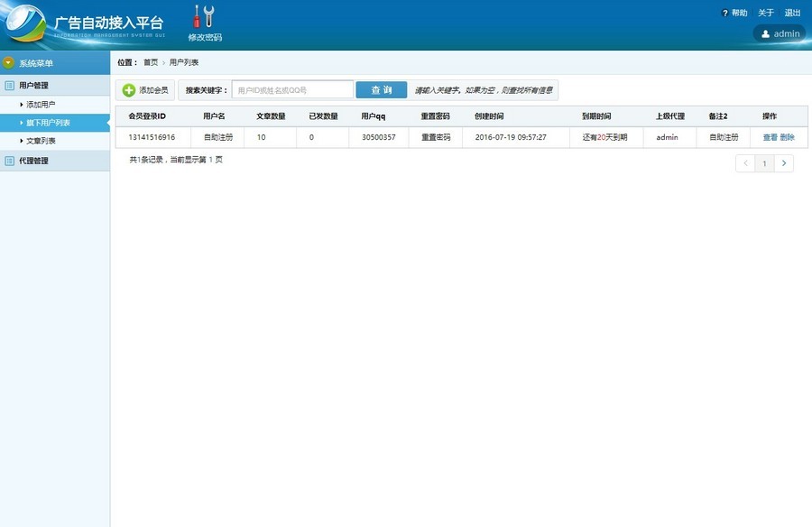This screenshot has width=812, height=527.
Task: Click member ID 13141516916 cell
Action: click(x=152, y=137)
